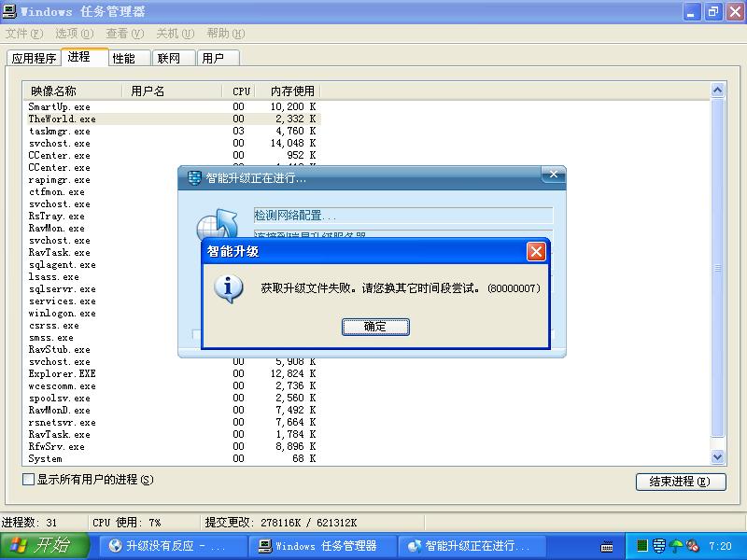This screenshot has width=747, height=560.
Task: Switch to the 用户 tab
Action: coord(218,58)
